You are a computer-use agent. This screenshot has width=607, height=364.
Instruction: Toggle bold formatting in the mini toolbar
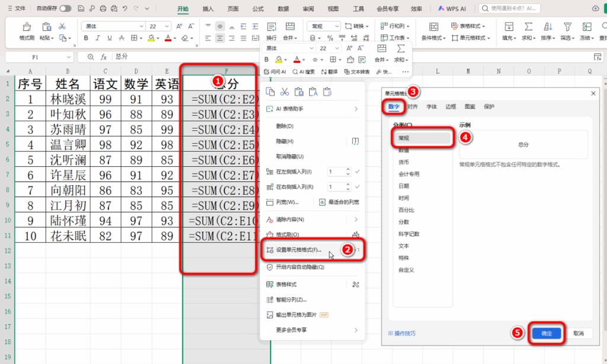(266, 59)
